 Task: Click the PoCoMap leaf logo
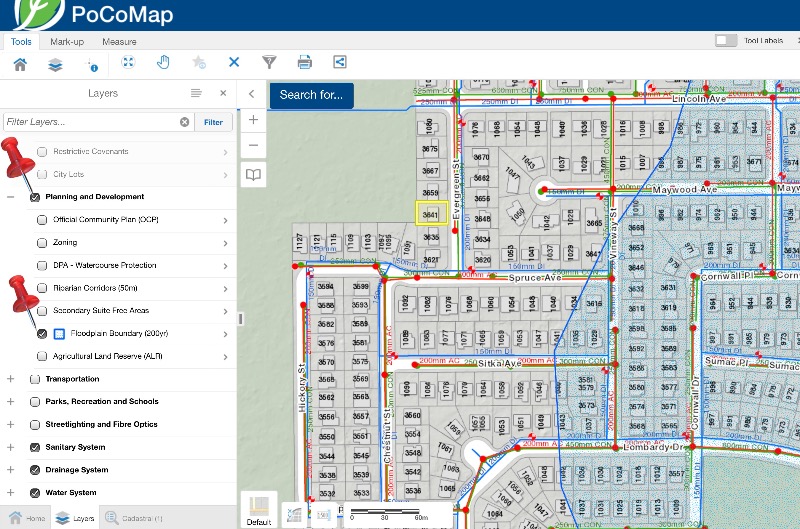pos(40,14)
